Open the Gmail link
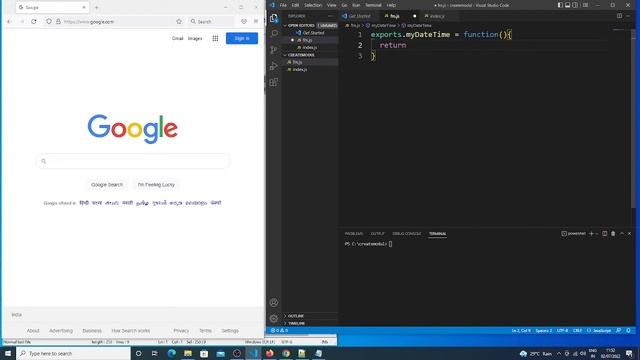640x360 pixels. 178,38
